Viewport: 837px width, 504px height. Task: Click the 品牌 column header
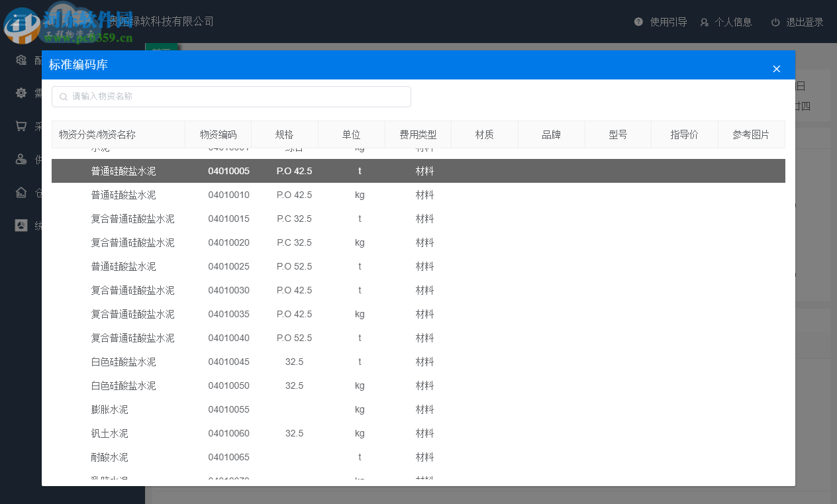pos(551,134)
